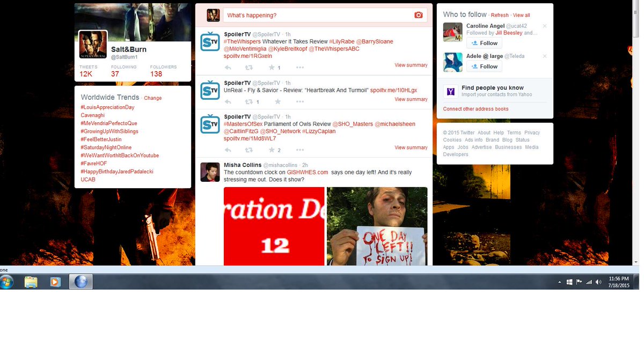Reply to The Whispers review tweet
644x362 pixels.
[x=228, y=68]
